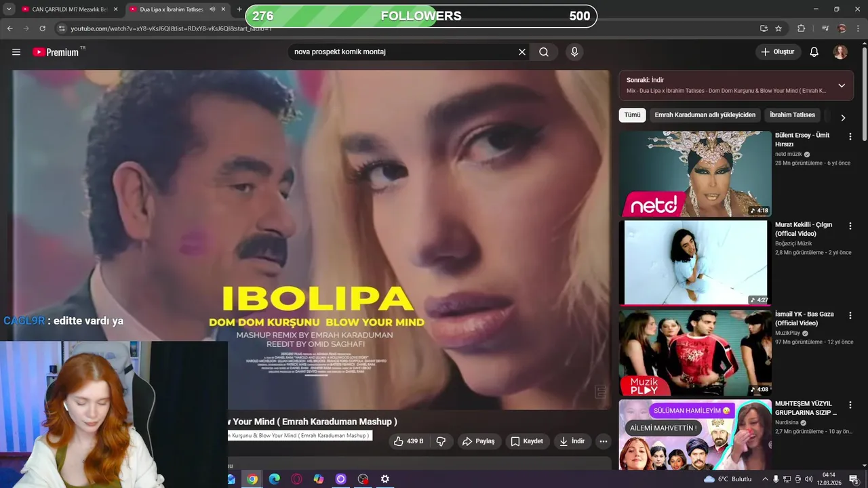Open media controls in Chrome toolbar
The image size is (868, 488).
pyautogui.click(x=825, y=28)
